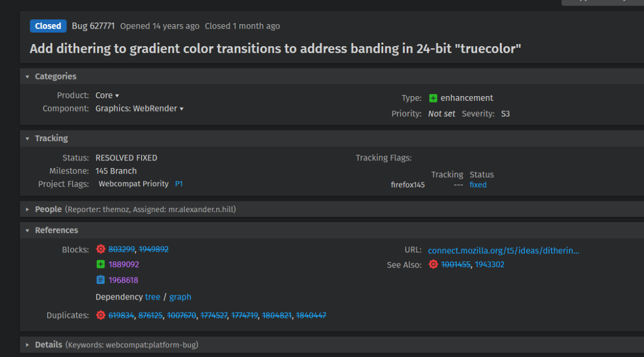This screenshot has width=644, height=357.
Task: Click the blue task icon next to 1968618
Action: pyautogui.click(x=100, y=280)
